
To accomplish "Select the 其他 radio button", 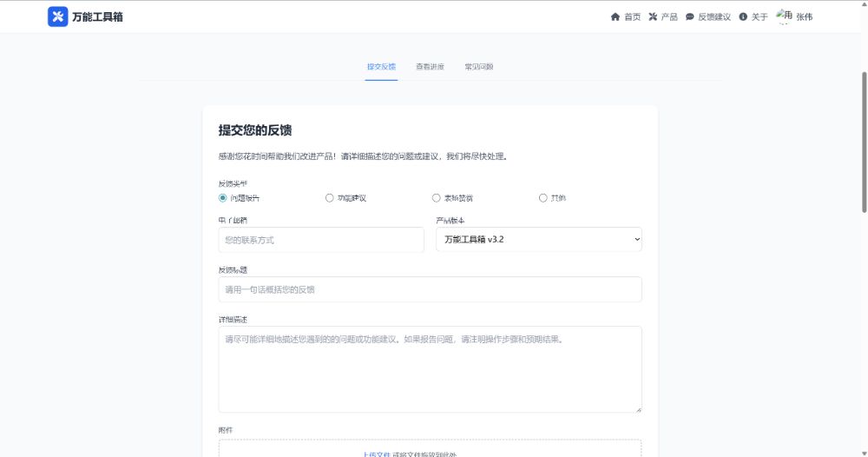I will [543, 198].
